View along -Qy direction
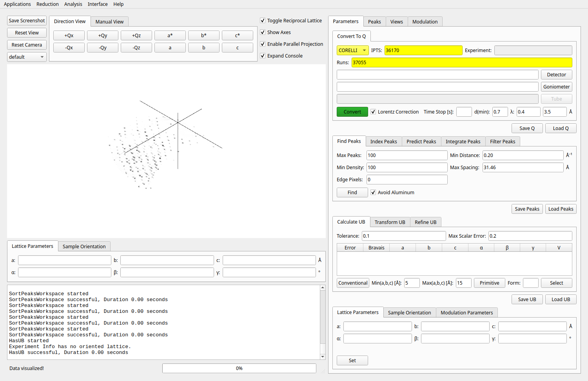Screen dimensions: 588x381 103,48
